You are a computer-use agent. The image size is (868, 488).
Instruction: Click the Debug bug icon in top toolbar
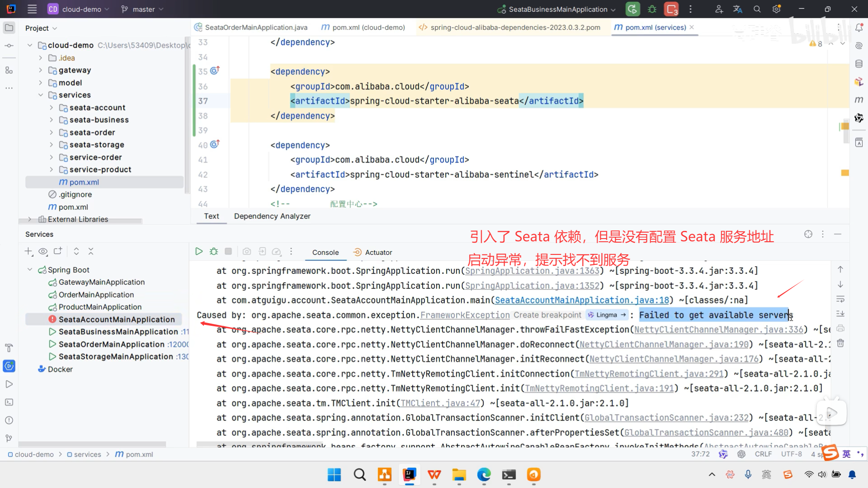tap(652, 9)
